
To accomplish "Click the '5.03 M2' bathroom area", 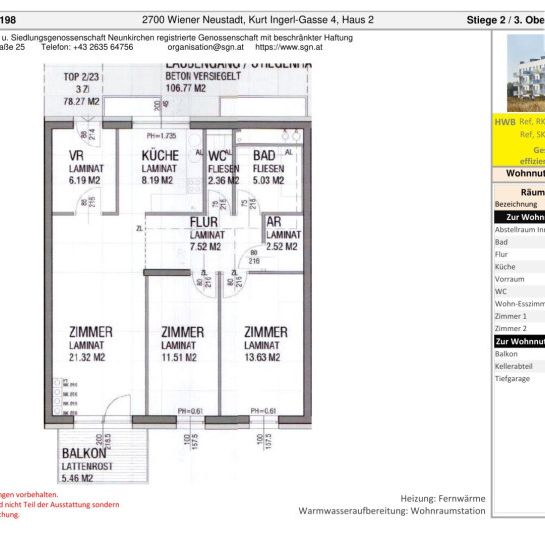I will coord(268,180).
